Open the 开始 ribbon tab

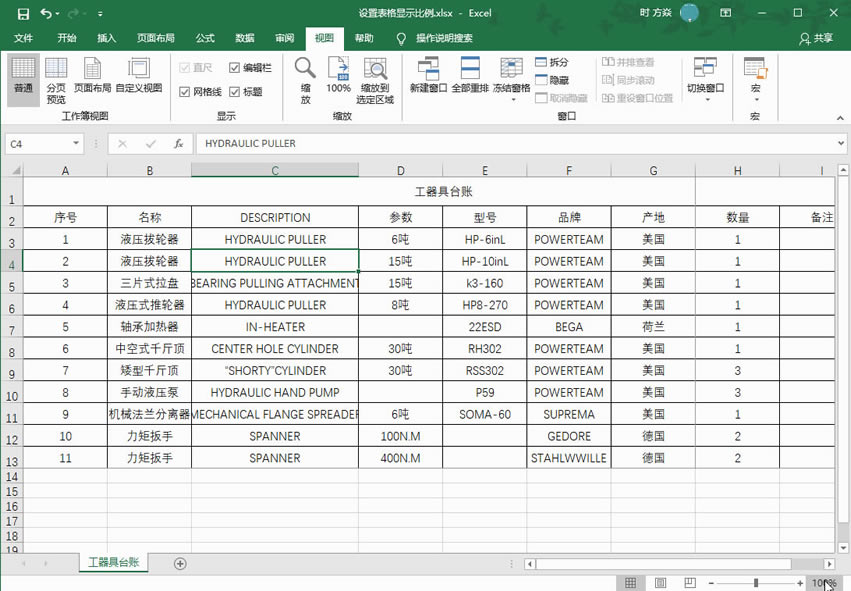pyautogui.click(x=67, y=38)
